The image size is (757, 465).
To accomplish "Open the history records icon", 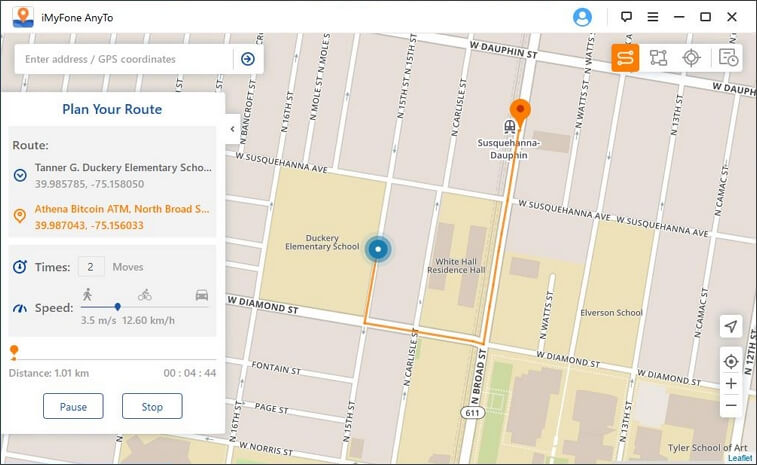I will tap(728, 58).
